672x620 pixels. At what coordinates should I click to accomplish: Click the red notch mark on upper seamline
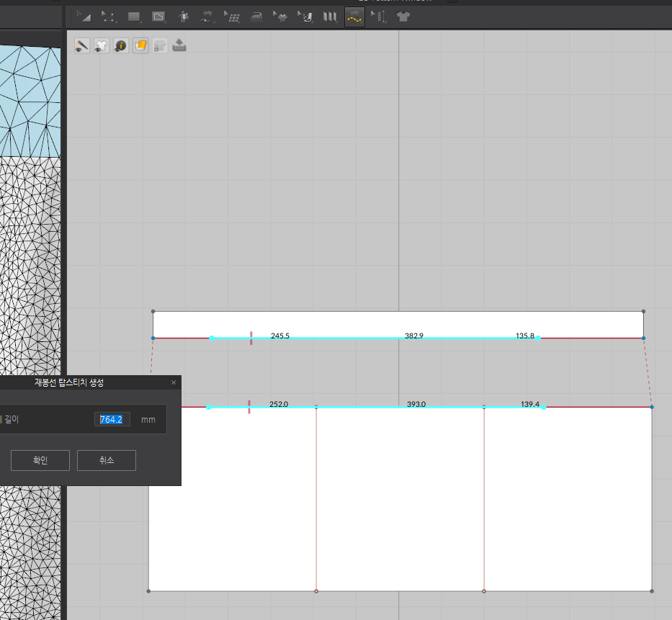click(251, 338)
